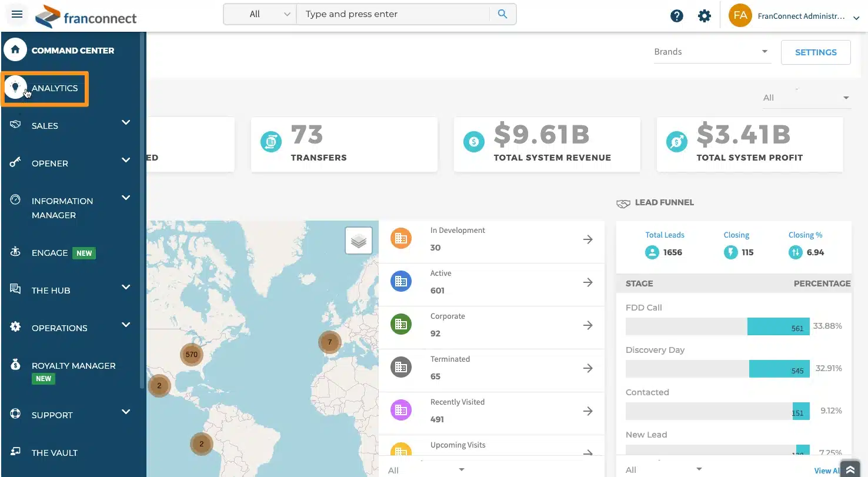Image resolution: width=868 pixels, height=477 pixels.
Task: Click the search magnifier icon
Action: (502, 14)
